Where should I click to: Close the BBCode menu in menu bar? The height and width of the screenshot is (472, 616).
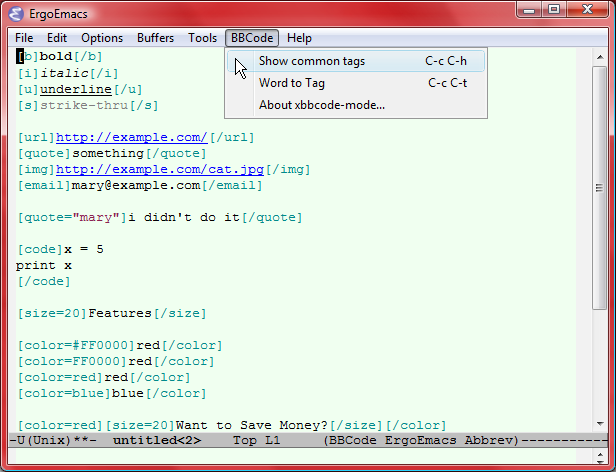(252, 38)
